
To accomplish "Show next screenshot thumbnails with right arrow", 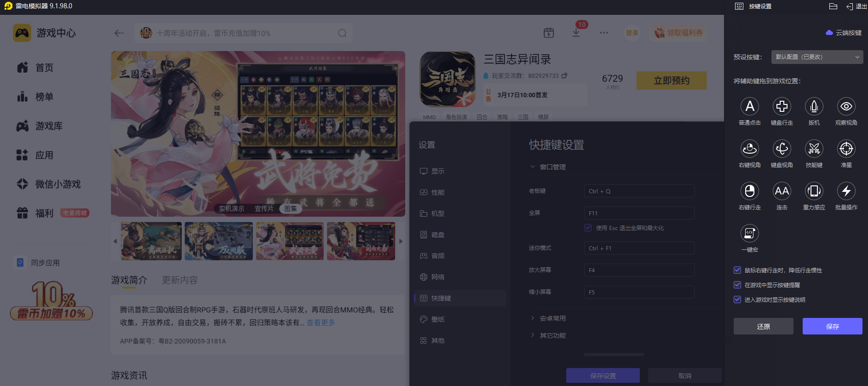I will point(401,241).
